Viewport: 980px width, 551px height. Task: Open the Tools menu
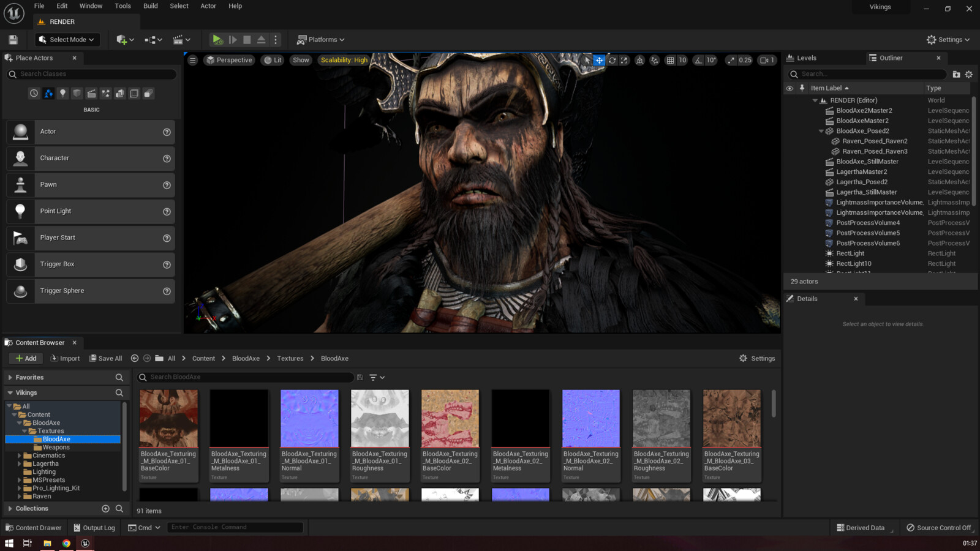coord(123,6)
